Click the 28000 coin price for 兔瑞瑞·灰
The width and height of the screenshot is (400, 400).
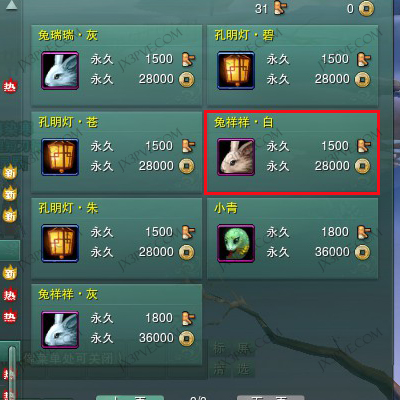pos(156,79)
